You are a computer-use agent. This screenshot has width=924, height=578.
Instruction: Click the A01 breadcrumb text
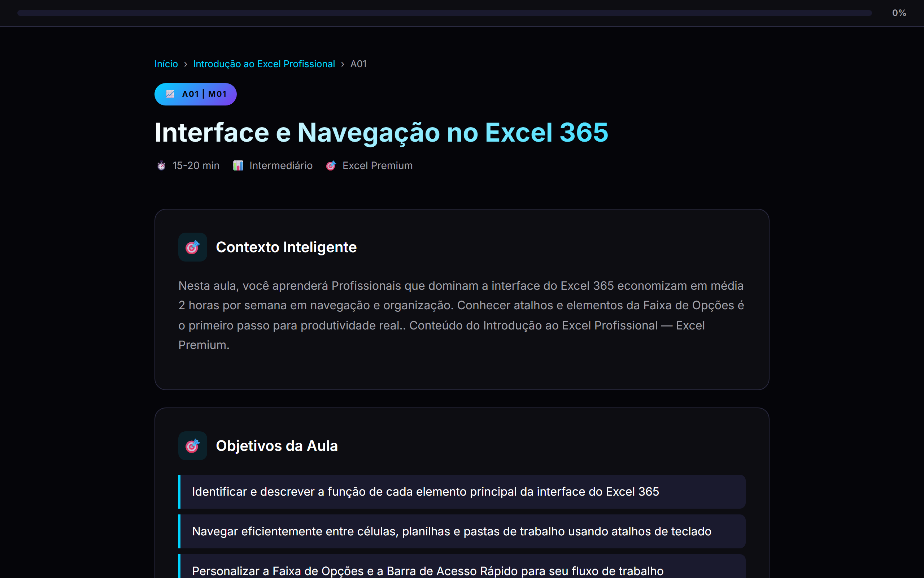358,64
